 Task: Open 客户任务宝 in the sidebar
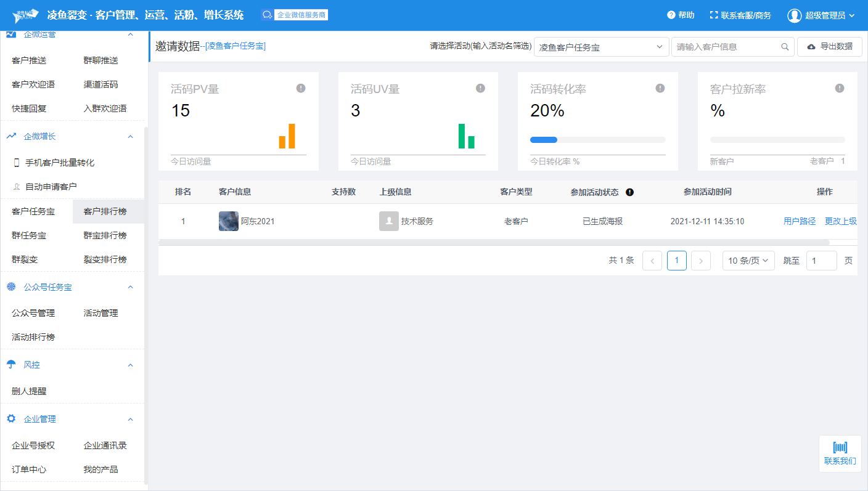click(33, 211)
